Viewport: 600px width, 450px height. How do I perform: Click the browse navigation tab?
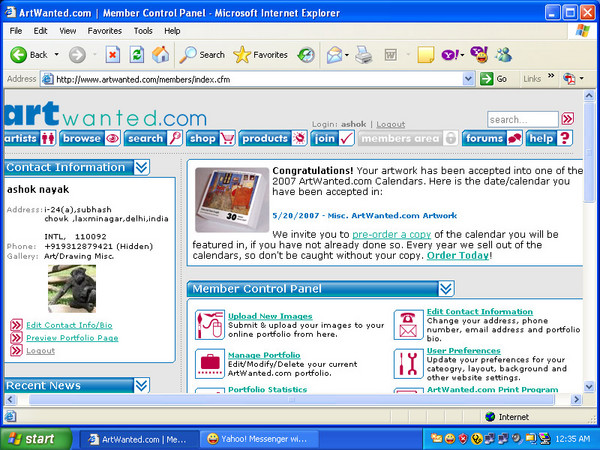tap(90, 138)
